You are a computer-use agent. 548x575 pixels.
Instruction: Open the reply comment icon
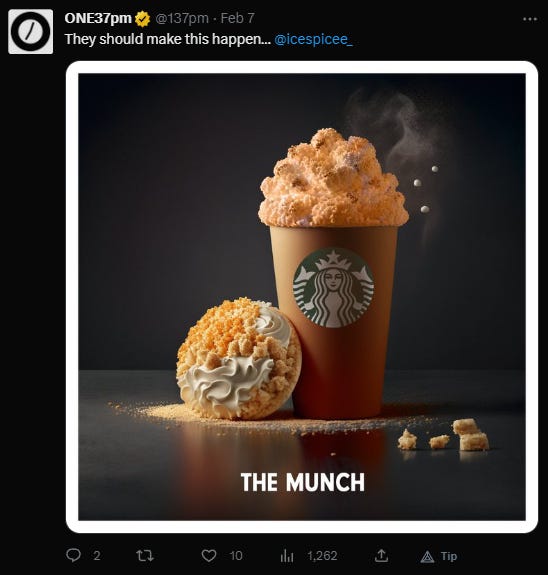tap(73, 555)
